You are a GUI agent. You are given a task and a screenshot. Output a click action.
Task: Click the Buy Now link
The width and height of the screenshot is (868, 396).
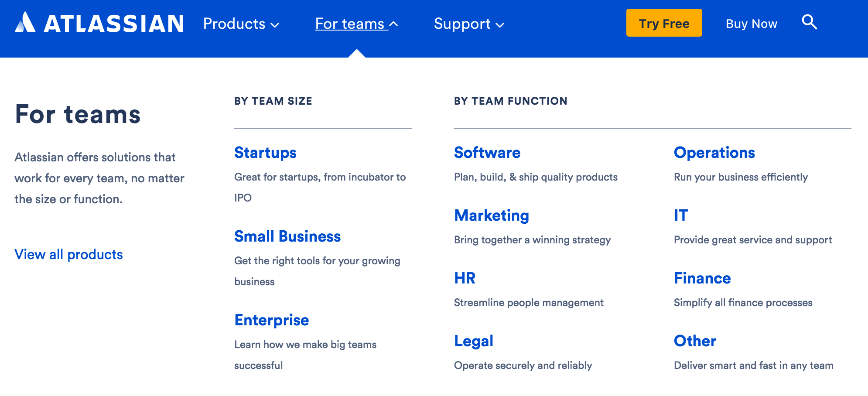pos(752,24)
